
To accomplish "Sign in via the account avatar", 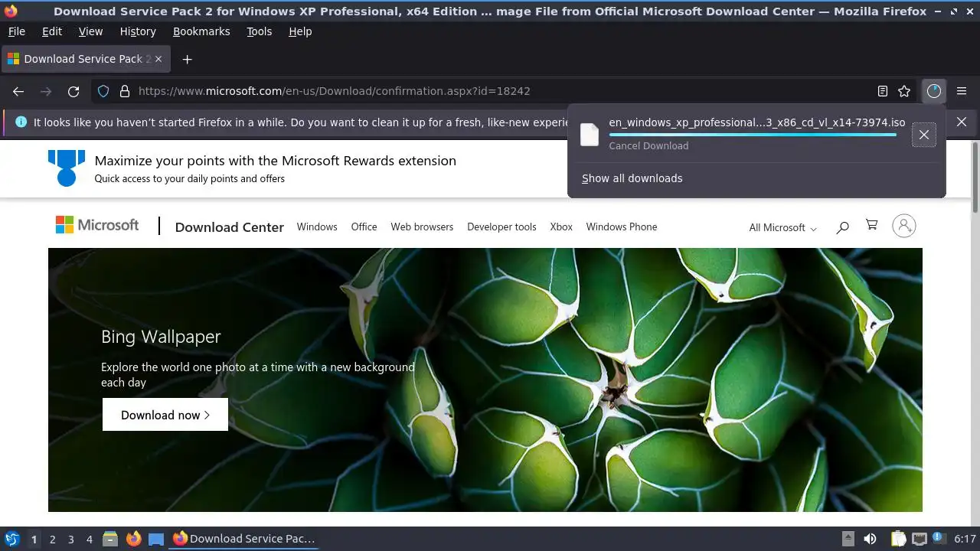I will 904,226.
